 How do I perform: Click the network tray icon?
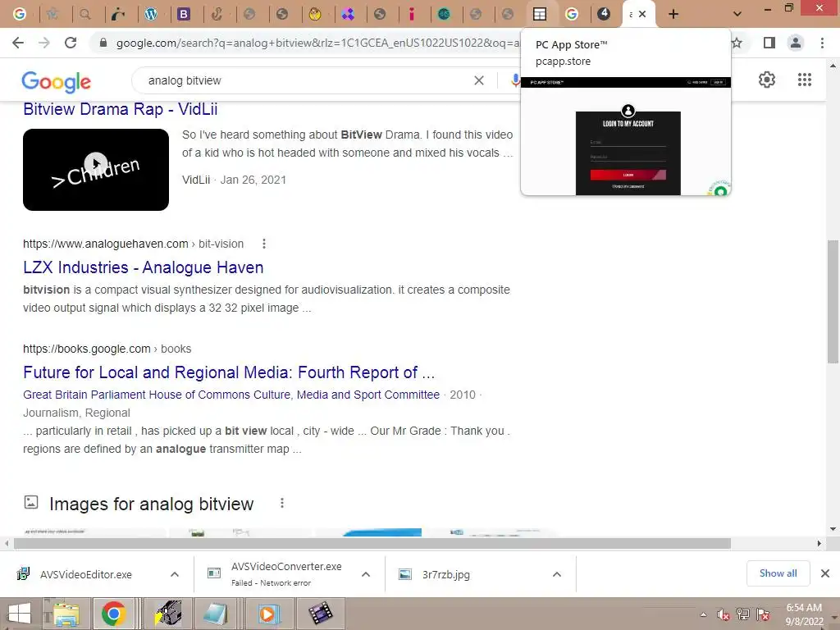[743, 614]
